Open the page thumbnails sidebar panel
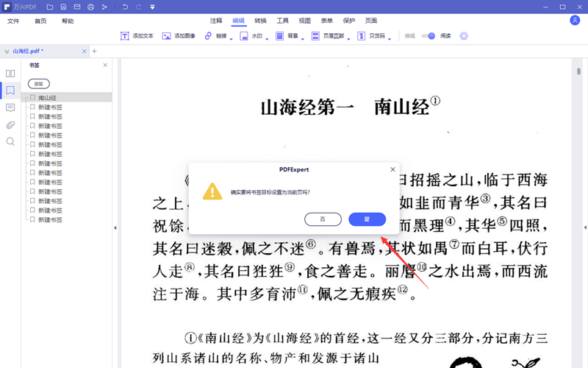 [x=10, y=74]
